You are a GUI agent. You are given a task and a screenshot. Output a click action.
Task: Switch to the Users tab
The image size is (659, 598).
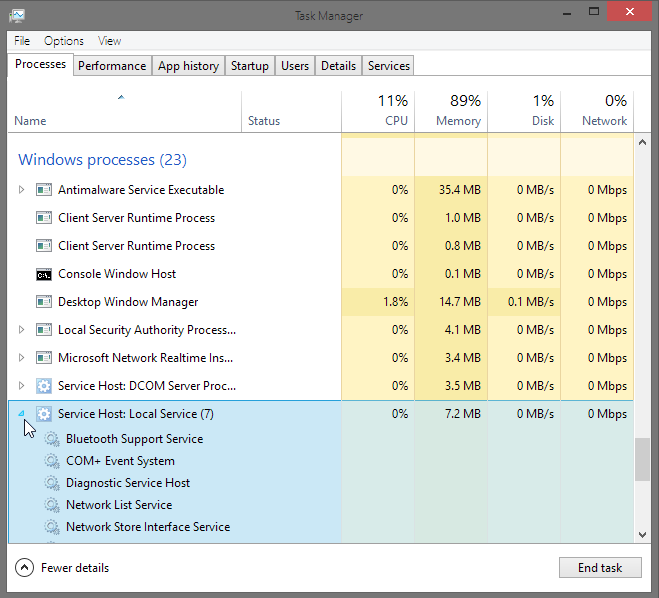tap(295, 66)
